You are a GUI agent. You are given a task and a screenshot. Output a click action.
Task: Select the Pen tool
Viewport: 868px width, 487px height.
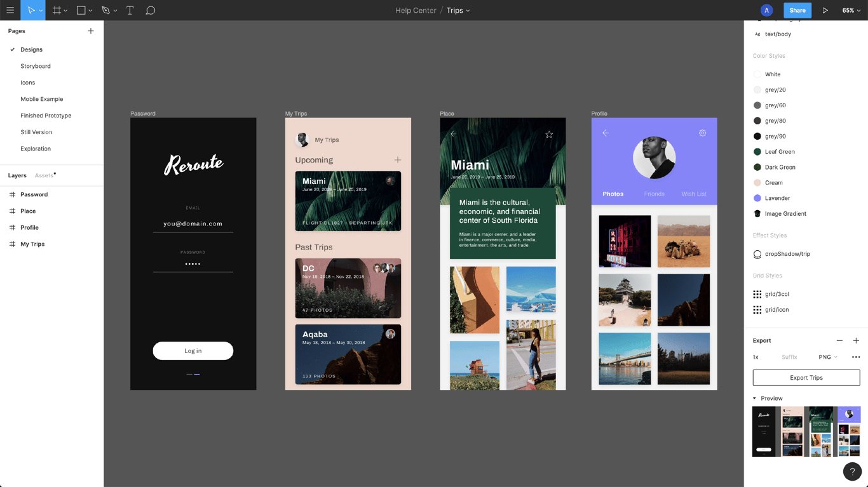106,10
